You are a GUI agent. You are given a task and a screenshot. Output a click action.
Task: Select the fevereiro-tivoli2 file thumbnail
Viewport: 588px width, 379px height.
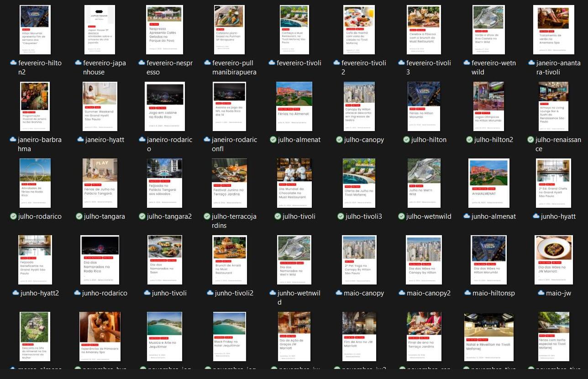click(x=359, y=30)
